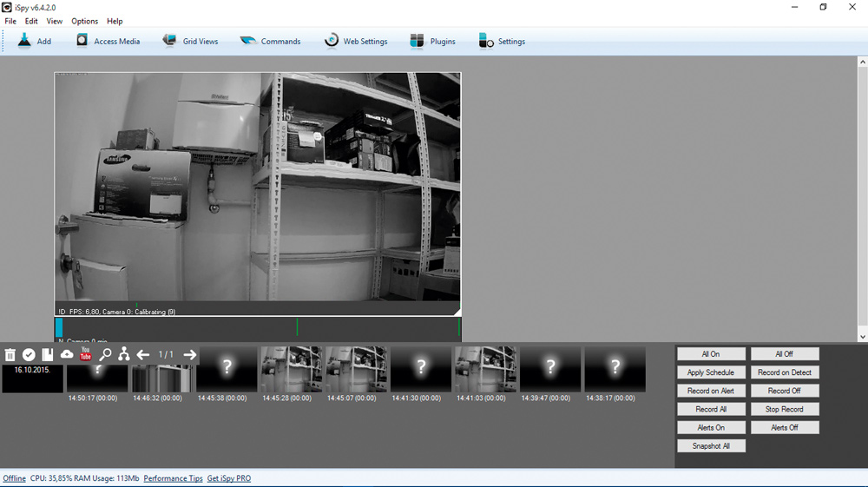The height and width of the screenshot is (487, 868).
Task: Click the select-all checkmark icon
Action: click(29, 355)
